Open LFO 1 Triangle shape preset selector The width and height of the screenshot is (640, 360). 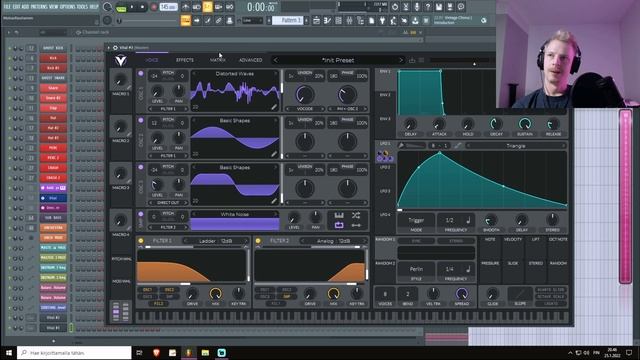pos(516,146)
